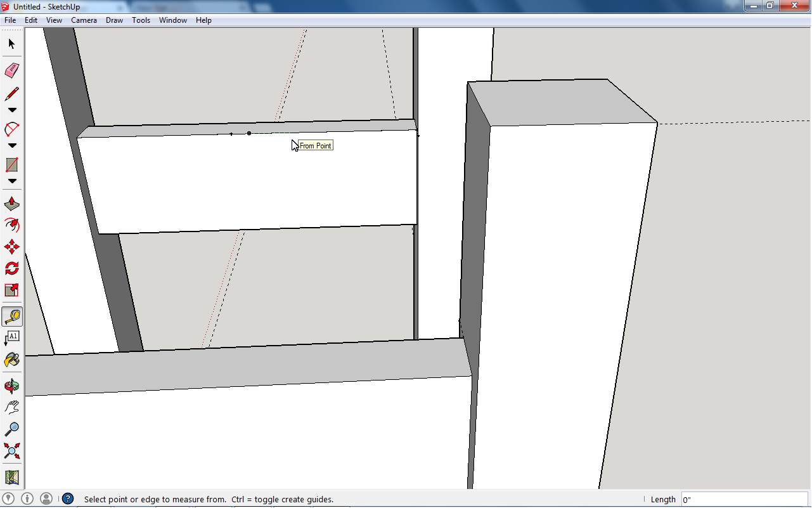Screen dimensions: 812x508
Task: Switch to the Orbit tool
Action: [11, 385]
